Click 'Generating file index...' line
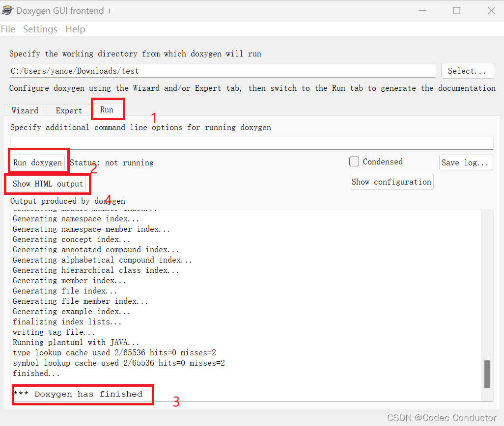 click(x=65, y=291)
